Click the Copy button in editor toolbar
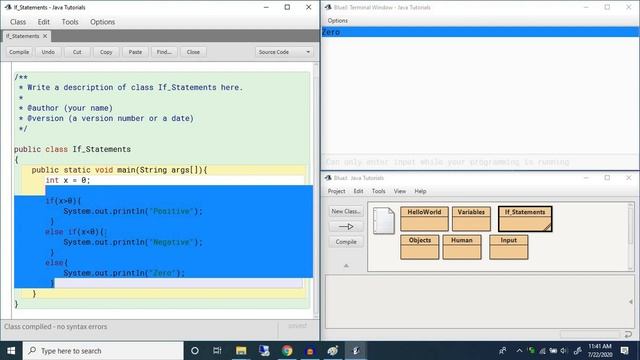The image size is (640, 360). 106,52
